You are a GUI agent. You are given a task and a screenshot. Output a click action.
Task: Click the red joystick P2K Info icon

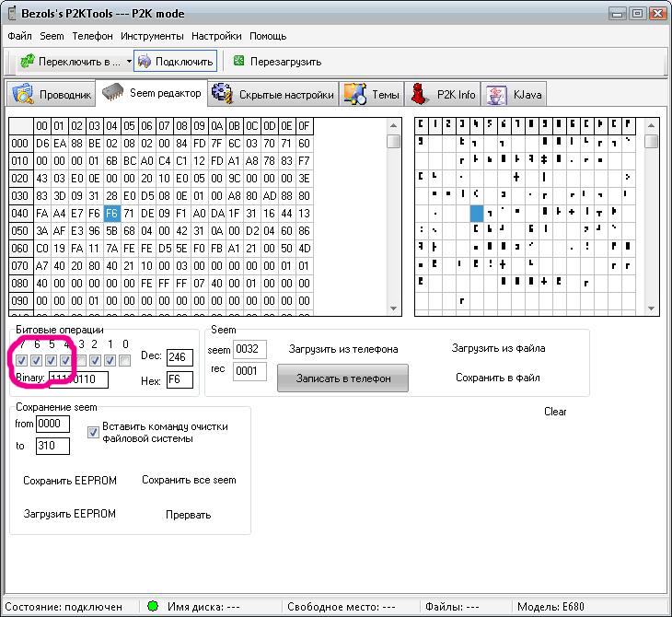[x=420, y=94]
